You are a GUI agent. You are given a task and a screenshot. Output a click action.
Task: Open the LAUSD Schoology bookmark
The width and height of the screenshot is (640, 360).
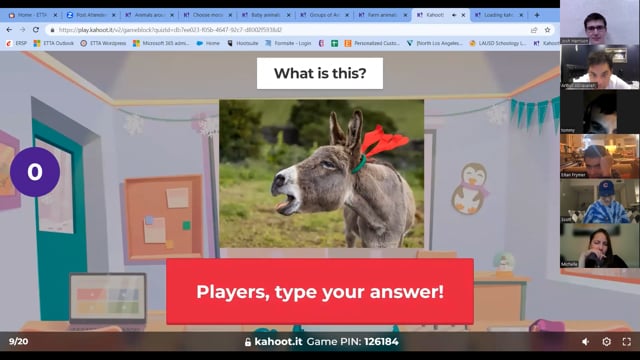pyautogui.click(x=498, y=43)
